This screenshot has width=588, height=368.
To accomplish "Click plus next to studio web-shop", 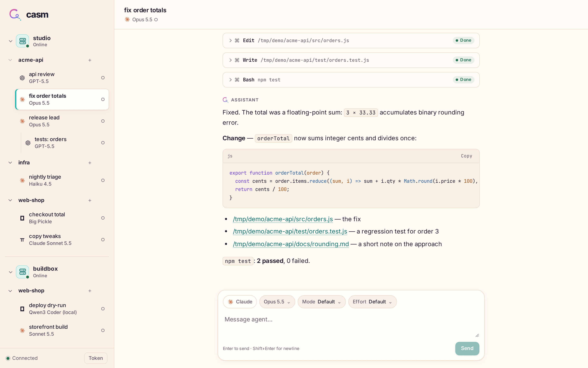I will 90,201.
